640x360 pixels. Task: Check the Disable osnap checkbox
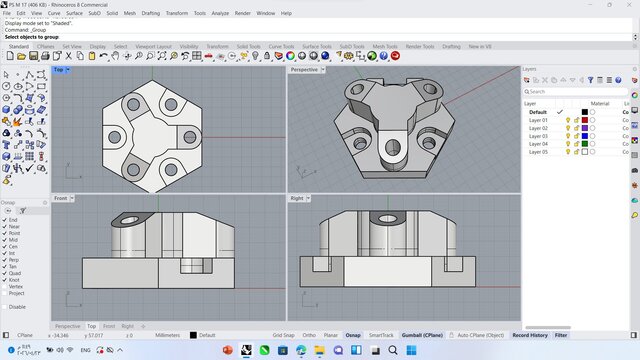pyautogui.click(x=4, y=307)
